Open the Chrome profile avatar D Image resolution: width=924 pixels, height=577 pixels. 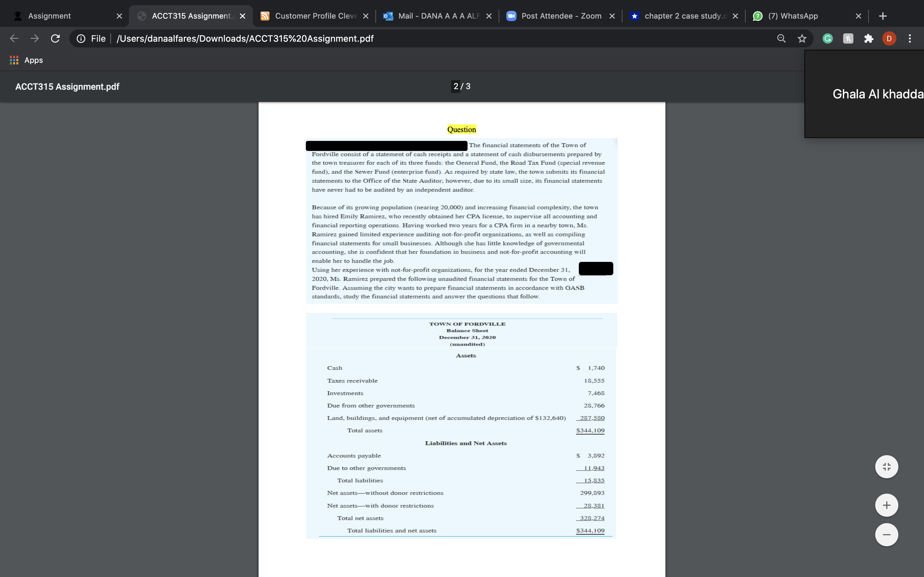tap(889, 38)
